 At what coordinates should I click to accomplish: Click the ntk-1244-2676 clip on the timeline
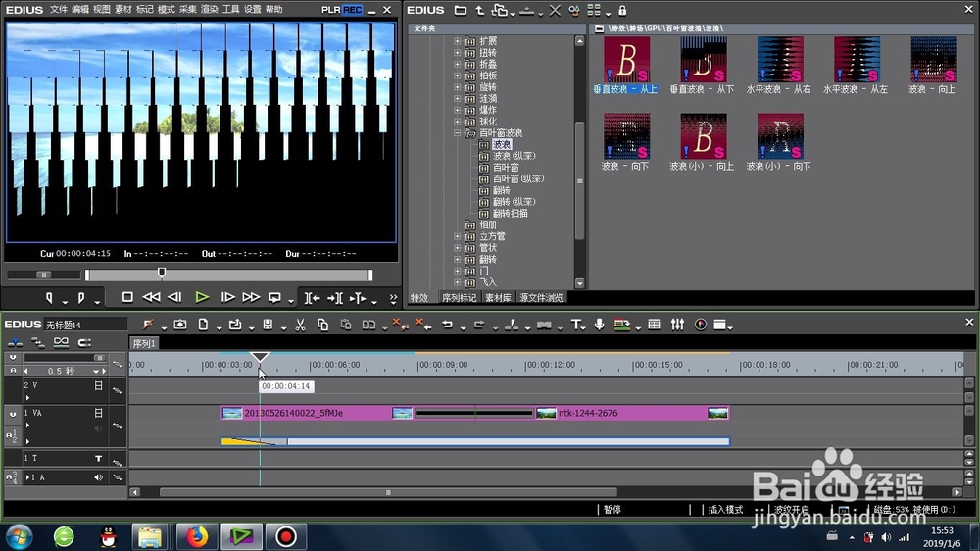(x=632, y=414)
